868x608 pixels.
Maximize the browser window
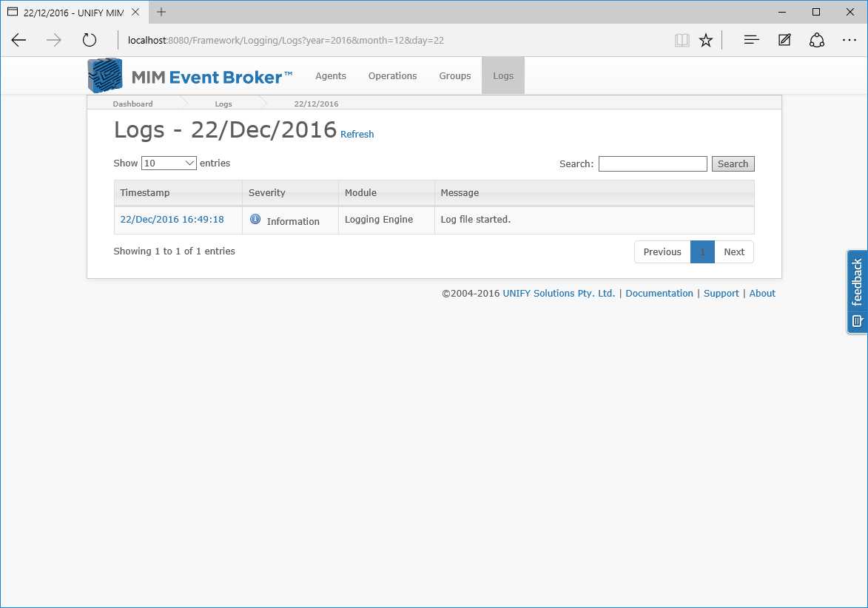[x=816, y=12]
